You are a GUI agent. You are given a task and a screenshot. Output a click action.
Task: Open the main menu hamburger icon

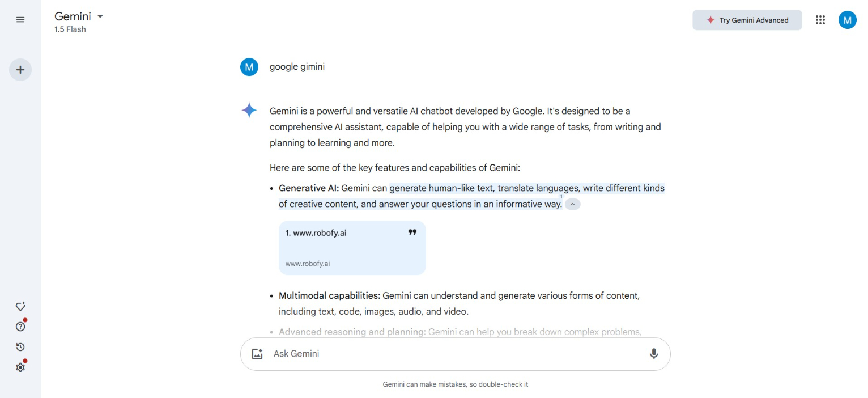20,20
